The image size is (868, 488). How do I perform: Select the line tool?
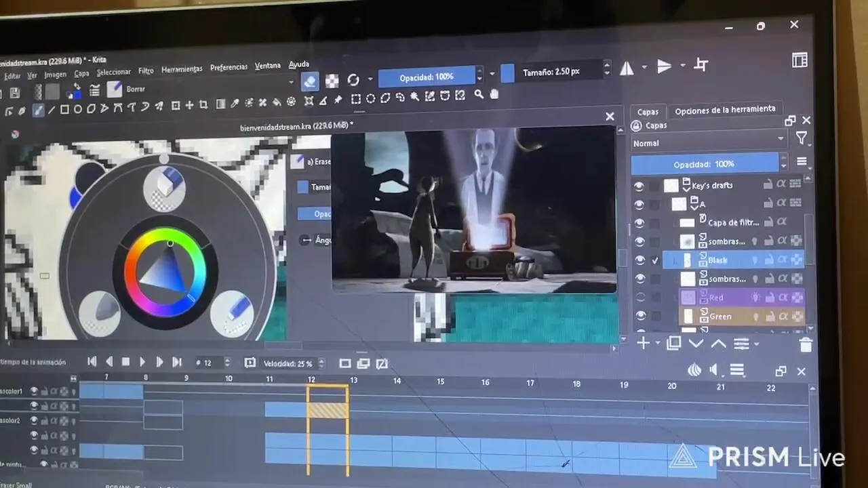click(52, 110)
